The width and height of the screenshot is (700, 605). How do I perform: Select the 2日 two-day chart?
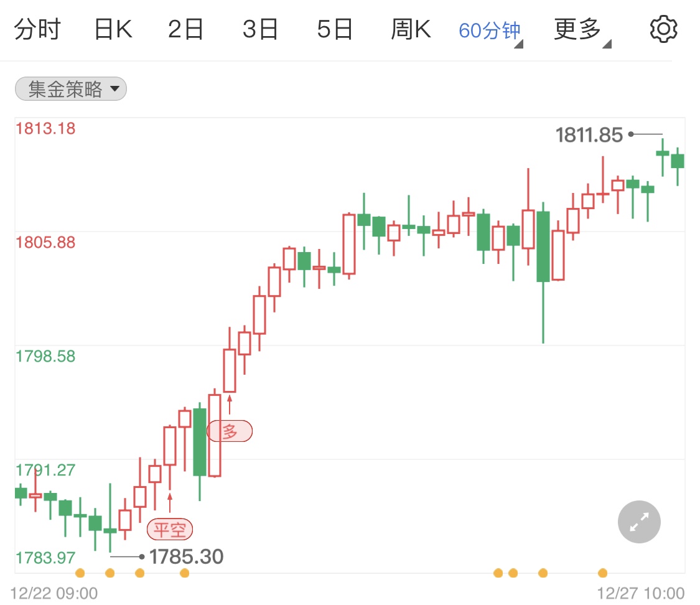point(185,28)
